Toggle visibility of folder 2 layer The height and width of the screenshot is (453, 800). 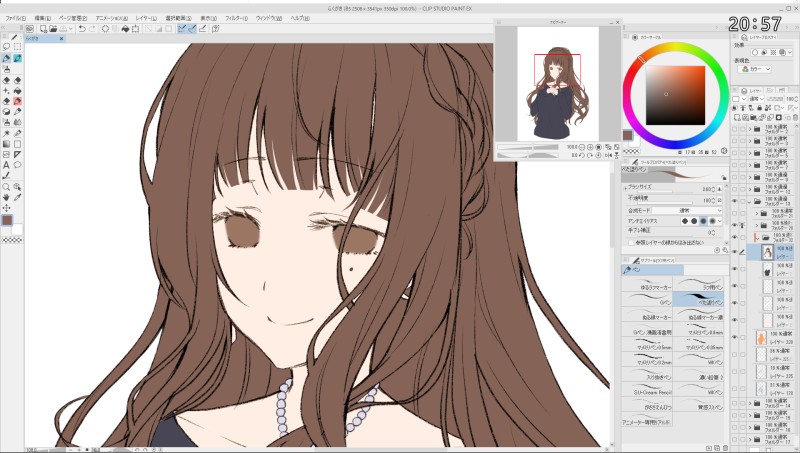pyautogui.click(x=735, y=129)
